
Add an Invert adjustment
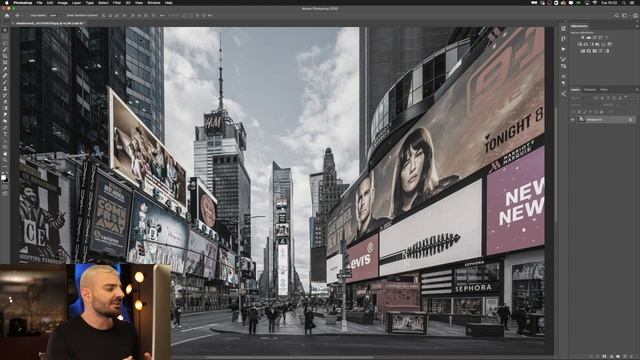click(x=582, y=51)
